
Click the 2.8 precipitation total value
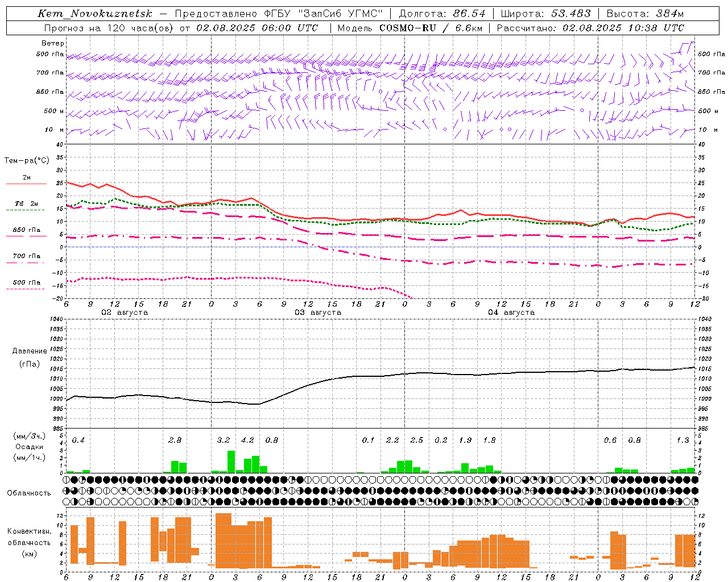tap(175, 440)
